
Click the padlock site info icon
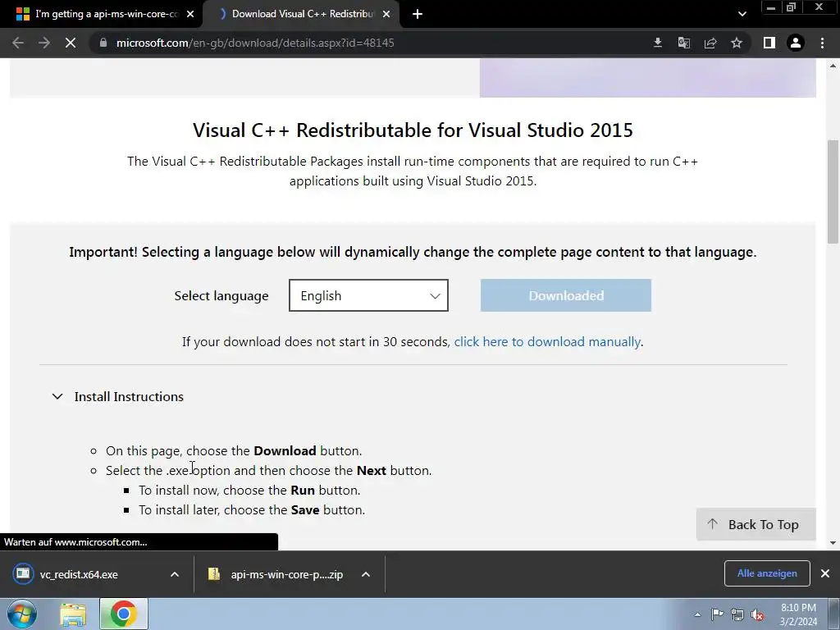(x=103, y=43)
